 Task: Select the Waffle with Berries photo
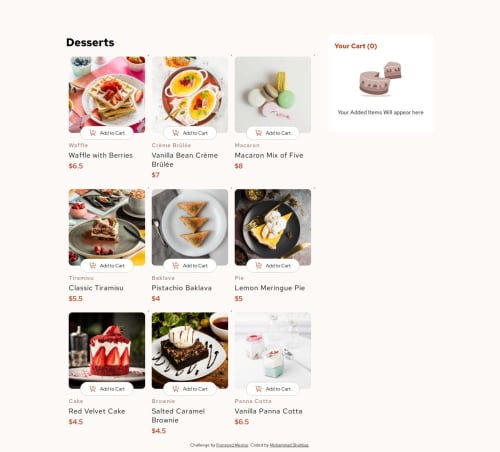(x=107, y=95)
